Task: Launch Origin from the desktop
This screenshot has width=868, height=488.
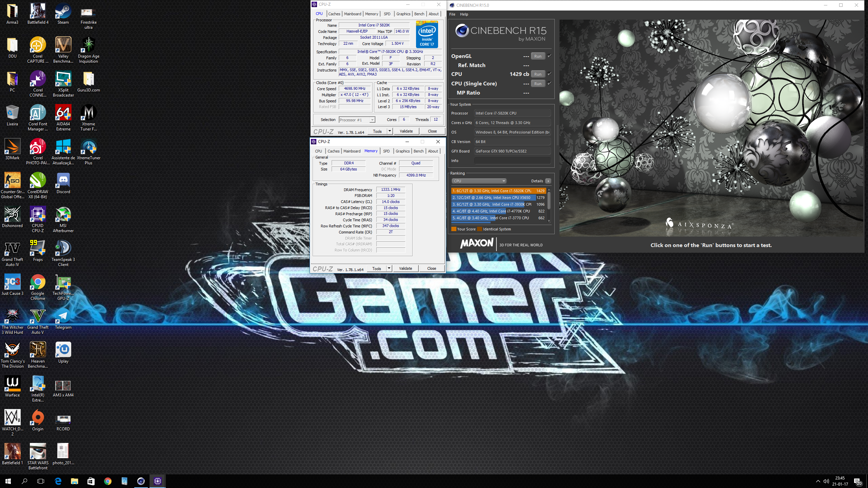Action: tap(38, 420)
